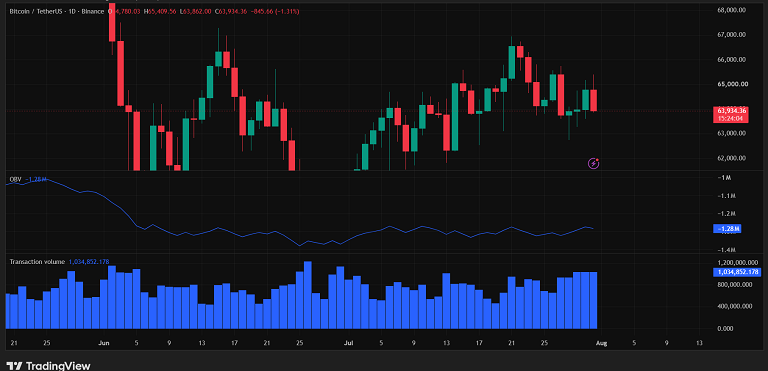Click the Transaction volume legend value 1,034,852.178
768x371 pixels.
point(89,262)
